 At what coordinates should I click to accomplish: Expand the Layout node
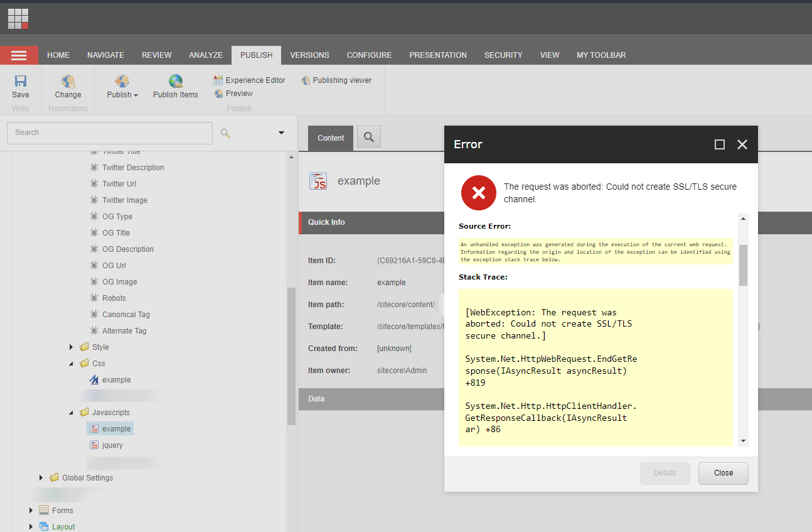click(x=31, y=527)
